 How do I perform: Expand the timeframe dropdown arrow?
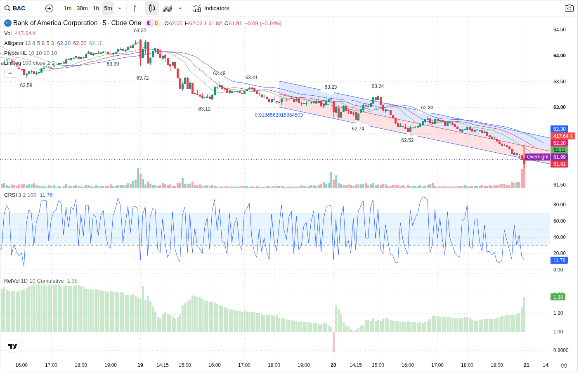120,8
